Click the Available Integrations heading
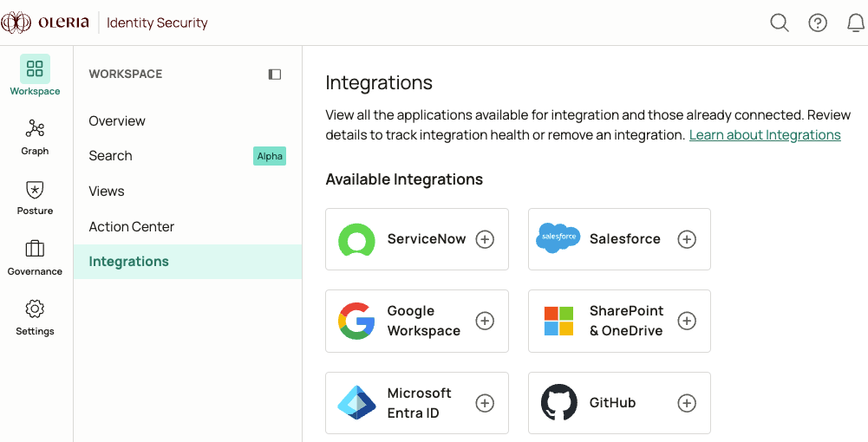This screenshot has width=868, height=442. click(x=404, y=179)
